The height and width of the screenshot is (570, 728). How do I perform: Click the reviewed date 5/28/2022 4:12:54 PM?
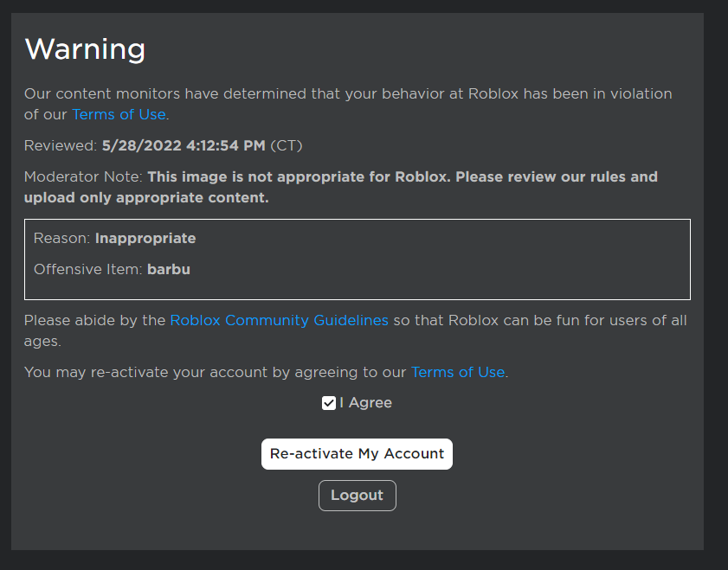[184, 145]
